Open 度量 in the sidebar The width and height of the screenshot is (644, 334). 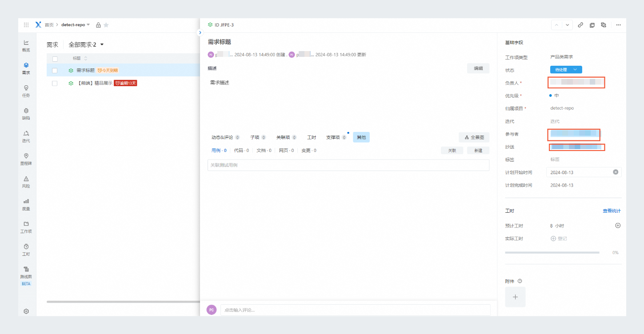[26, 204]
